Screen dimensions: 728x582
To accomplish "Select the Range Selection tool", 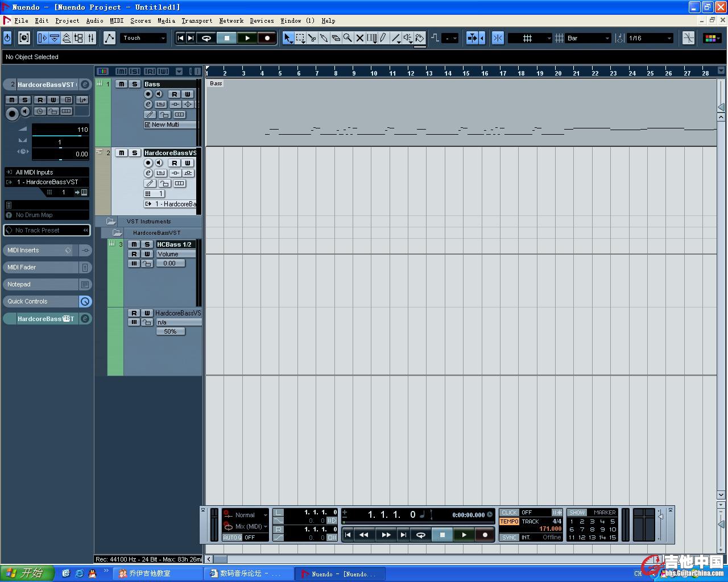I will click(300, 38).
